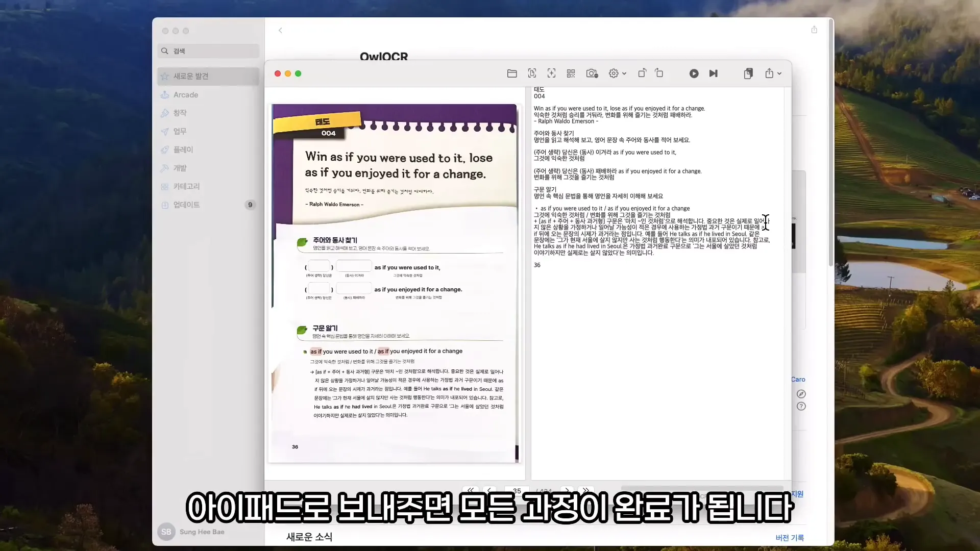The width and height of the screenshot is (980, 551).
Task: Click the QR code scan icon
Action: (x=571, y=73)
